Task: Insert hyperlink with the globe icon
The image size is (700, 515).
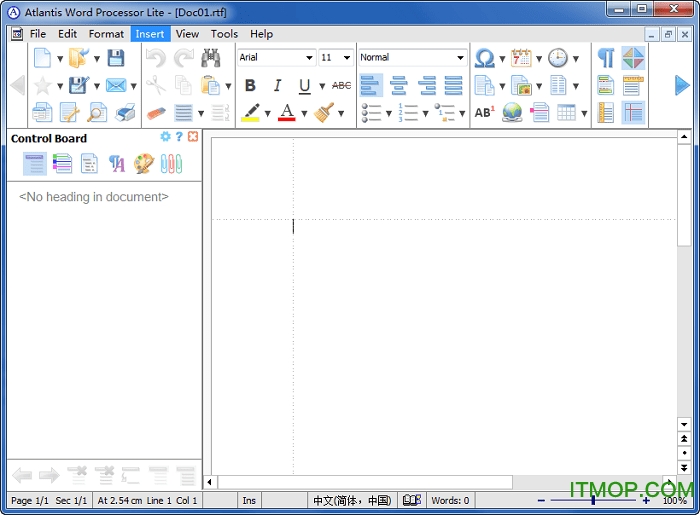Action: (512, 112)
